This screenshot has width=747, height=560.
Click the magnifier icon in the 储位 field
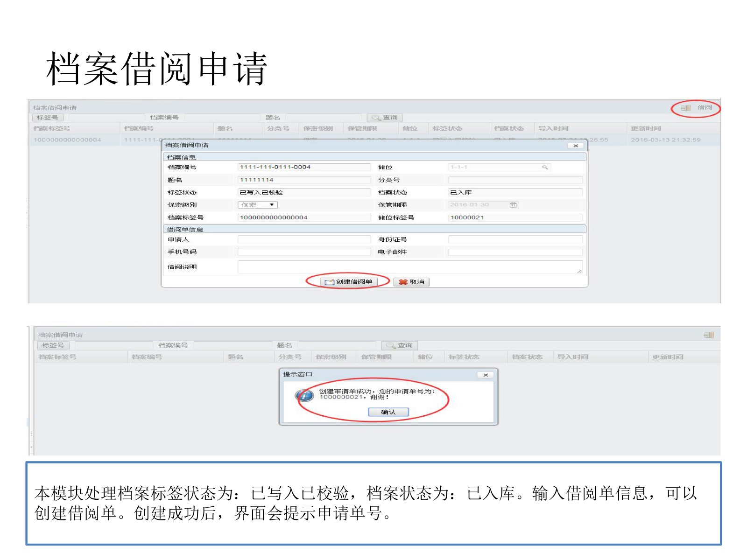[544, 167]
